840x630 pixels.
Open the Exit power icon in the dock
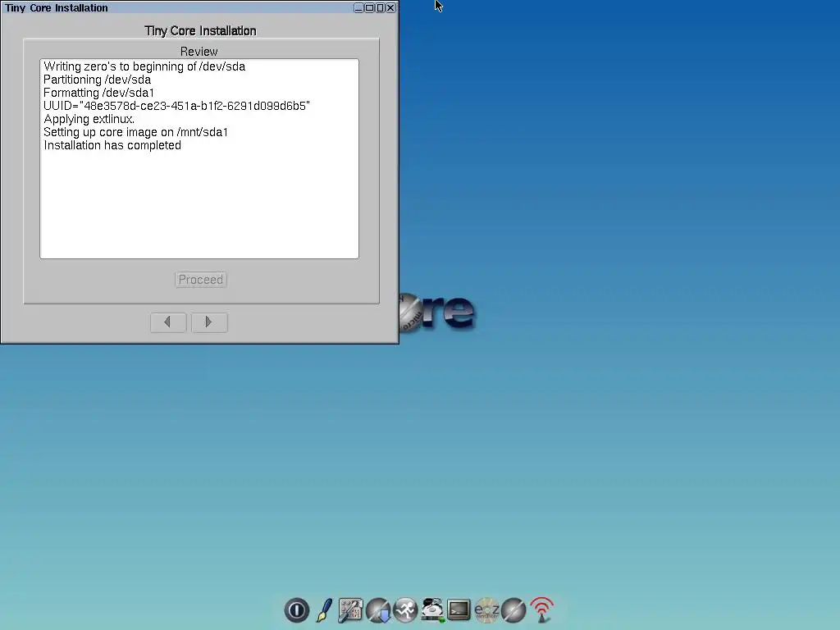pos(296,610)
